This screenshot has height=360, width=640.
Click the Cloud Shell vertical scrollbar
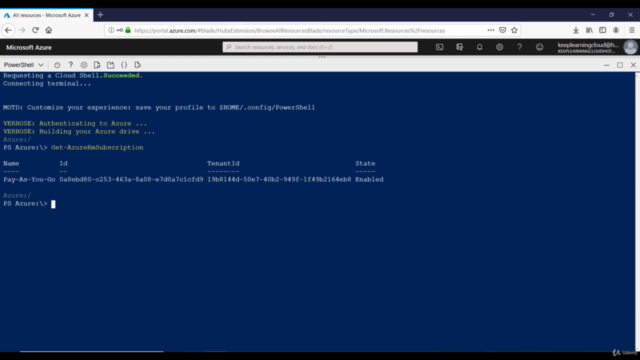coord(637,211)
